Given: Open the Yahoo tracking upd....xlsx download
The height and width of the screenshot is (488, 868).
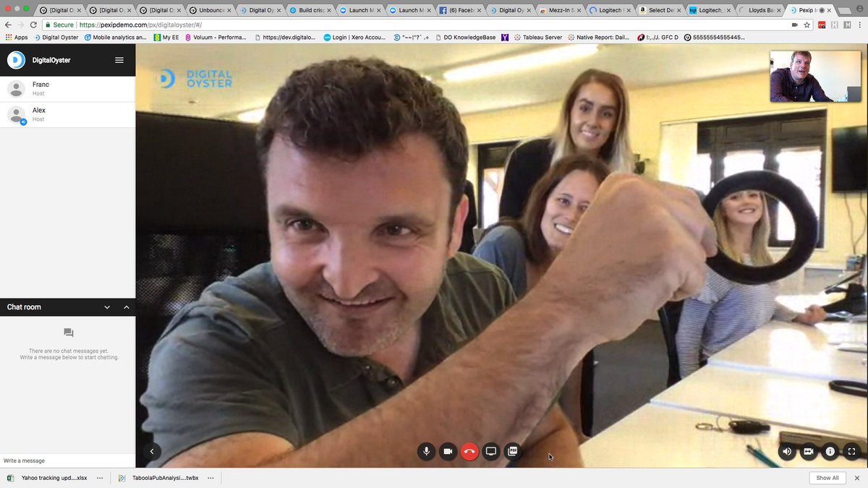Looking at the screenshot, I should pos(48,478).
